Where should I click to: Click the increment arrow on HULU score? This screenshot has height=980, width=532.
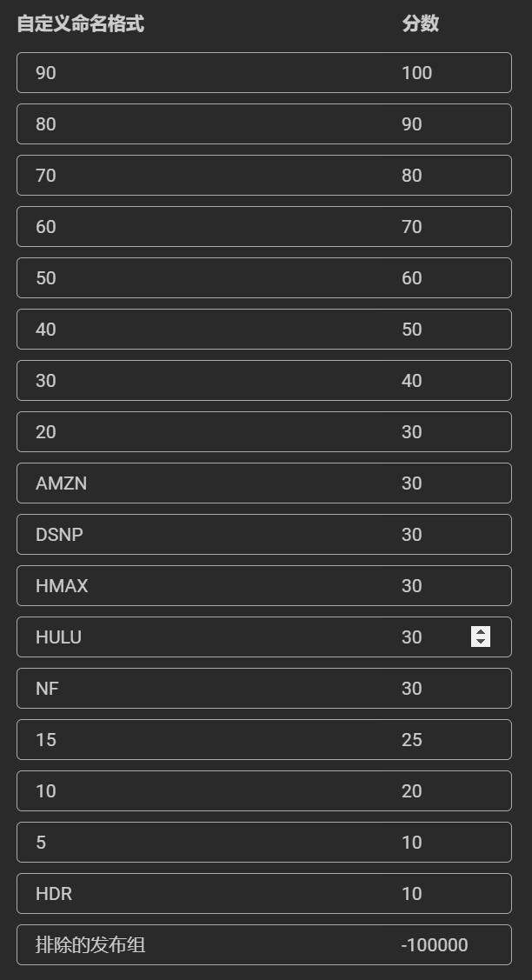coord(481,631)
